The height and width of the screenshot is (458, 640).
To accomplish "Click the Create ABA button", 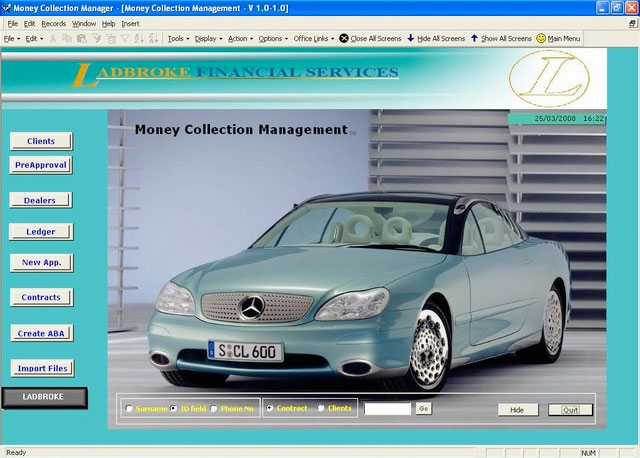I will click(42, 333).
